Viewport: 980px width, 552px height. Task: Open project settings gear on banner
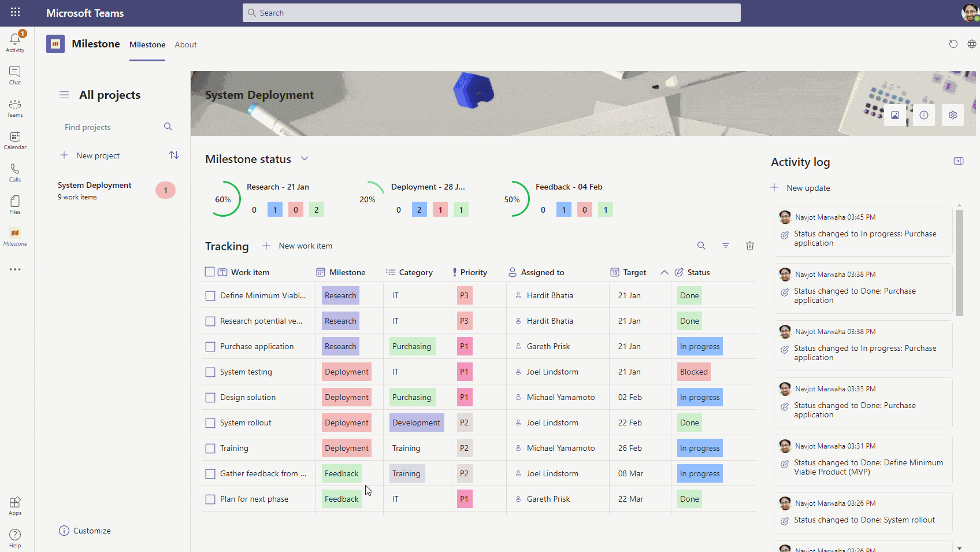[953, 115]
